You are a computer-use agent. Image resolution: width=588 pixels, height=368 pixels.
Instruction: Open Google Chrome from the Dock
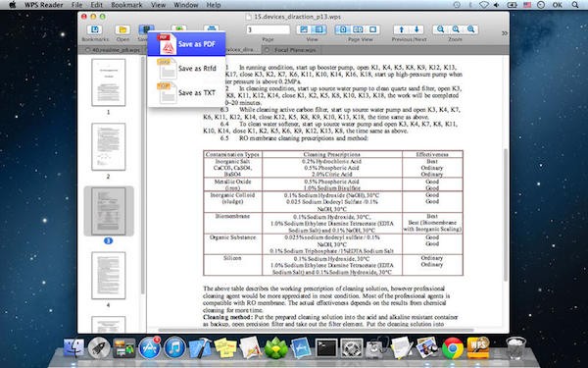(x=453, y=348)
